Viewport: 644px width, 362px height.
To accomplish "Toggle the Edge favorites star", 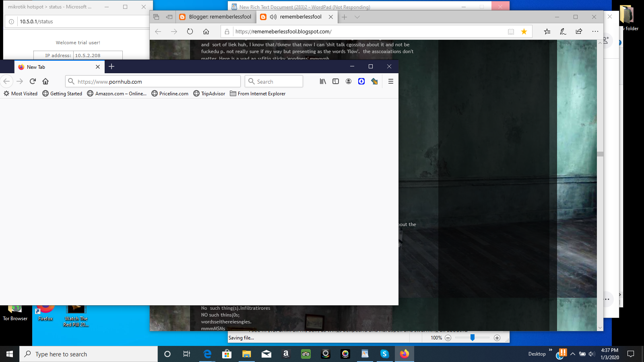I will coord(524,31).
